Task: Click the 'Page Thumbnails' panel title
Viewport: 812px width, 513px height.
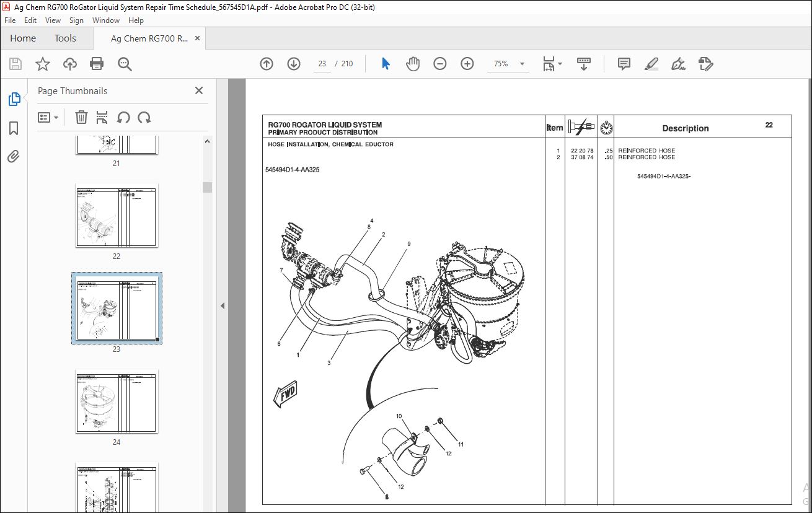Action: click(x=73, y=91)
